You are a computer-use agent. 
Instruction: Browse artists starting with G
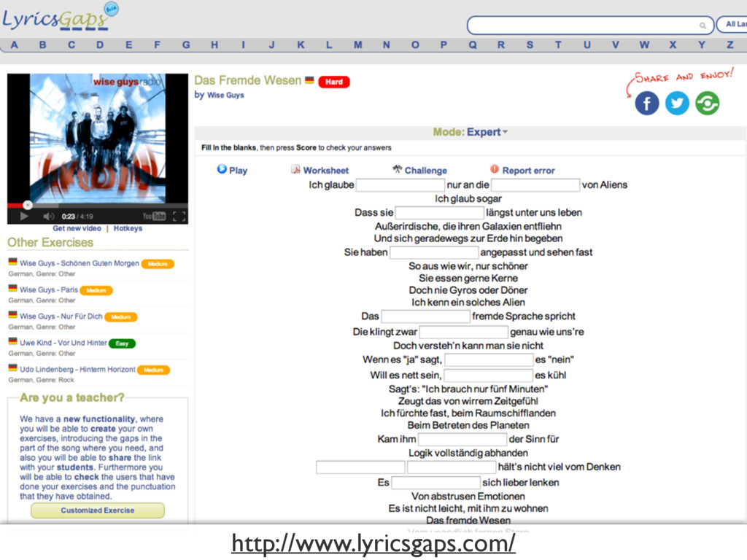(186, 44)
